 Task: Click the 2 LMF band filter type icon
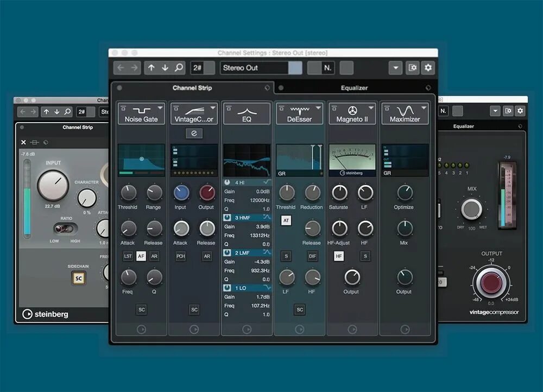coord(266,253)
